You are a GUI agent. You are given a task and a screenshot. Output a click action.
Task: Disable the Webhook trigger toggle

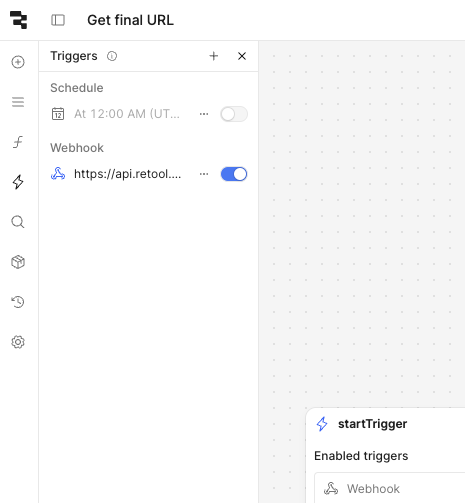click(234, 174)
